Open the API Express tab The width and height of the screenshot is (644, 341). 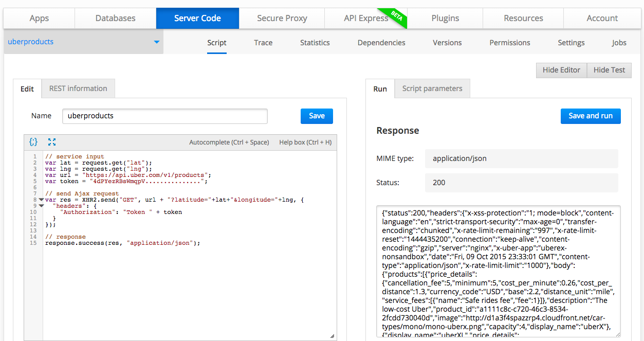(x=366, y=19)
